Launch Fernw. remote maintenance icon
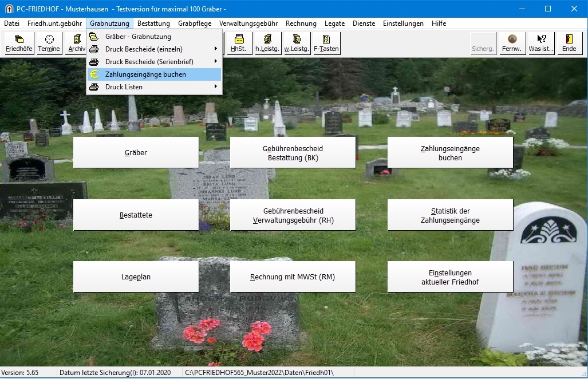 [512, 43]
